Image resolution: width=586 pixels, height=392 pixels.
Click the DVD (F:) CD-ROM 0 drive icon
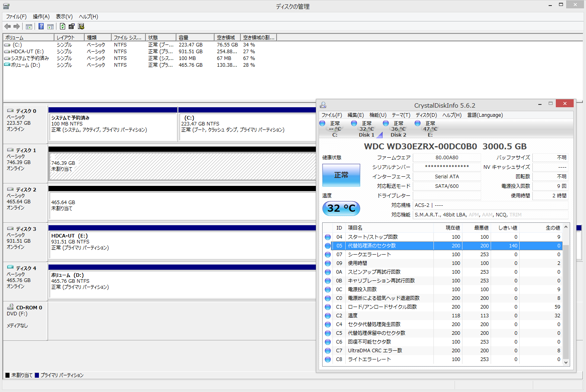(10, 307)
